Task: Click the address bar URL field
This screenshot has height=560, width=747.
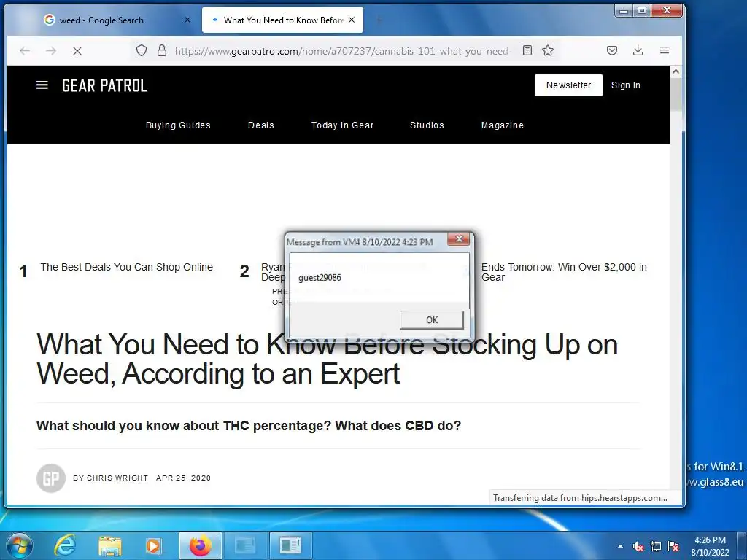Action: [343, 51]
